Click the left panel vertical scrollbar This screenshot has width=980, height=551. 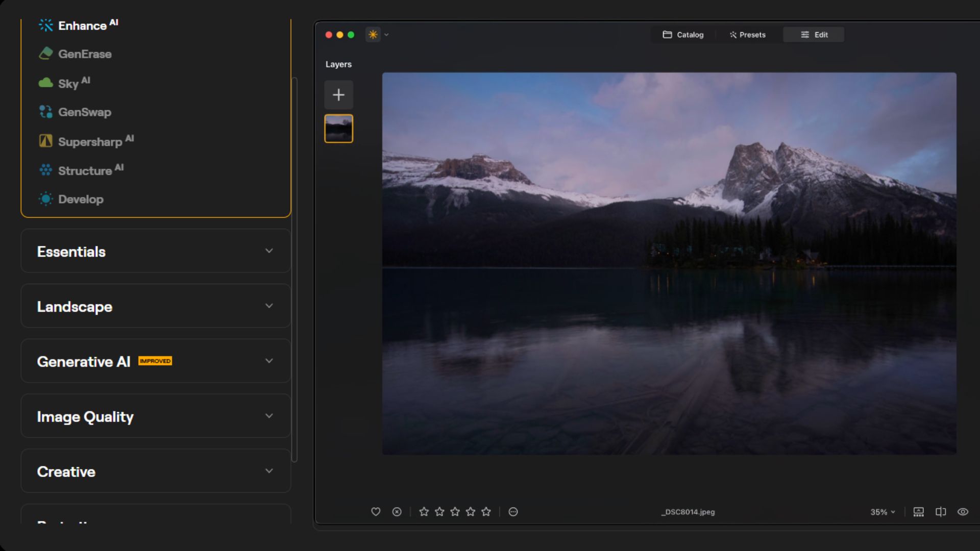click(294, 269)
